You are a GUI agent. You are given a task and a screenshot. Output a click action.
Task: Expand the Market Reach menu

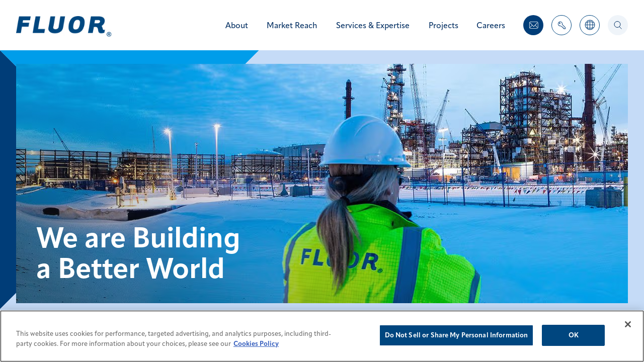coord(292,25)
